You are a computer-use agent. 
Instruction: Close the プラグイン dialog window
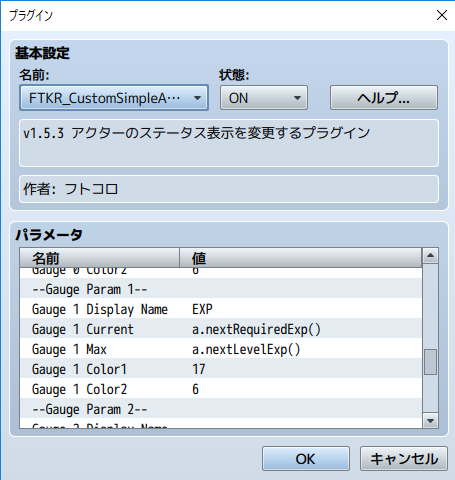point(442,15)
